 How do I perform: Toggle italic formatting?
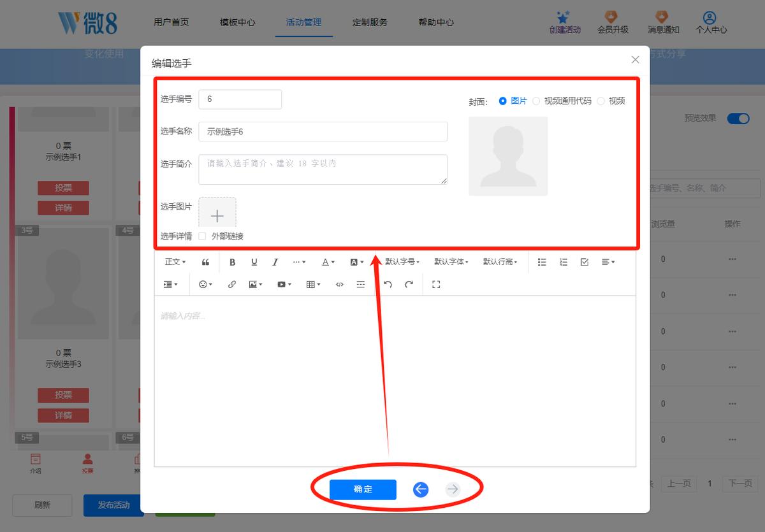(x=275, y=262)
